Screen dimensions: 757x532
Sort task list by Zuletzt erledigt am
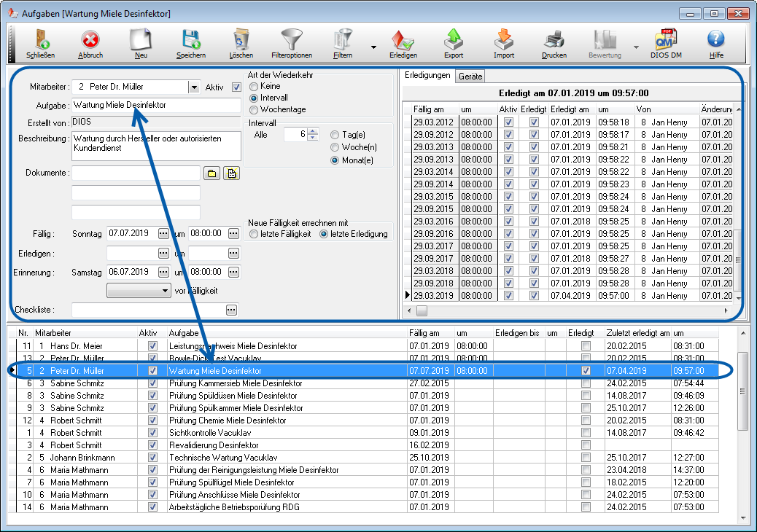tap(637, 333)
